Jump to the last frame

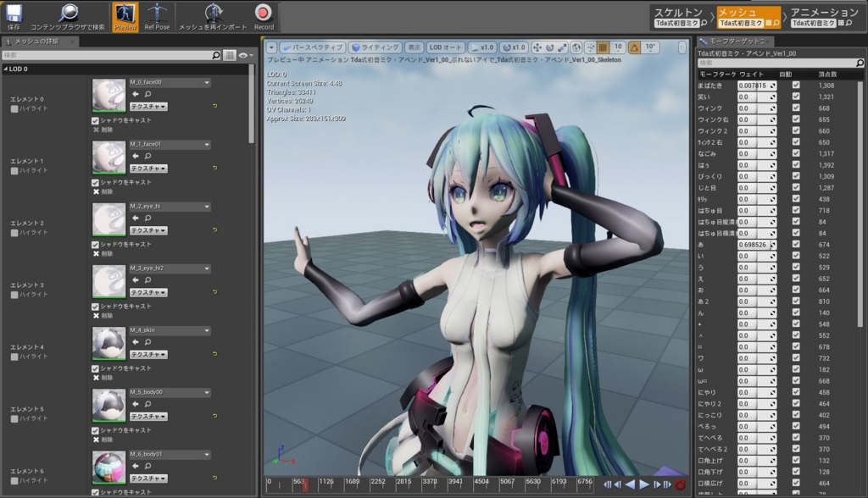[x=667, y=484]
